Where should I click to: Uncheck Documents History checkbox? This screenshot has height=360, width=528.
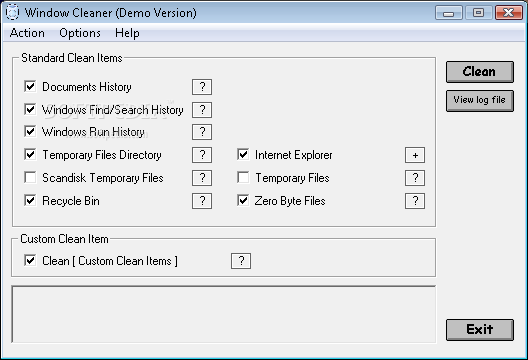click(x=30, y=86)
